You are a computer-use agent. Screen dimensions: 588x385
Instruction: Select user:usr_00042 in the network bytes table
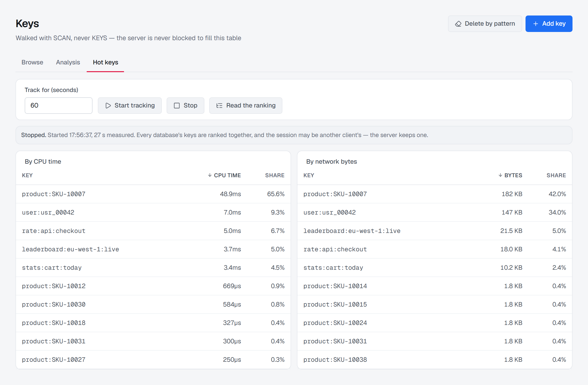click(434, 212)
